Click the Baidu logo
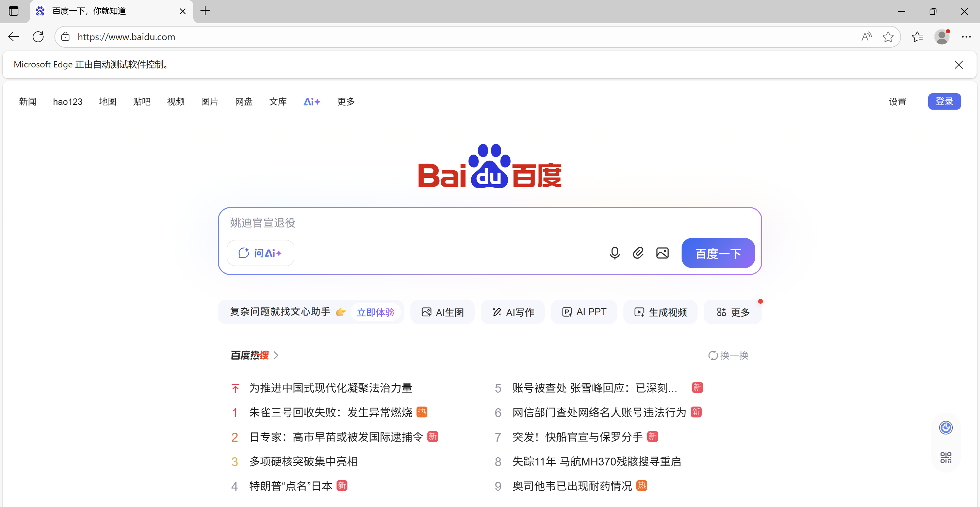The height and width of the screenshot is (507, 980). (490, 166)
